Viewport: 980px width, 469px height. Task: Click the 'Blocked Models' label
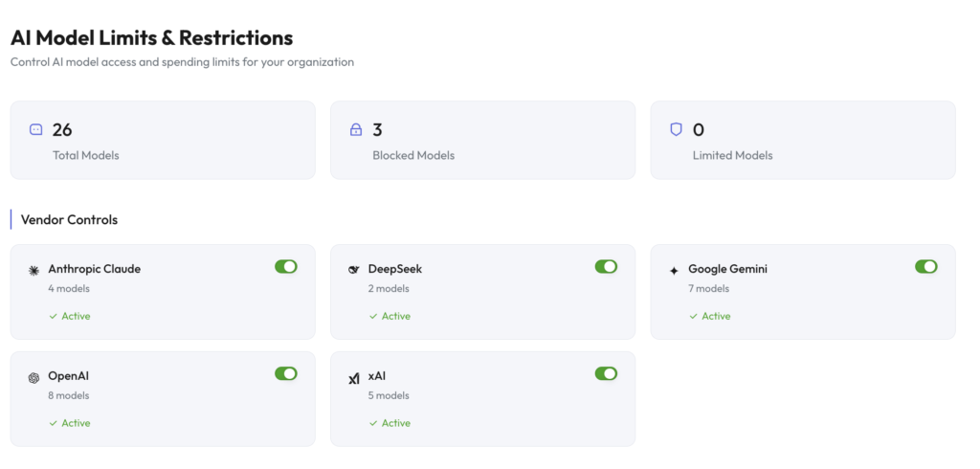click(413, 156)
